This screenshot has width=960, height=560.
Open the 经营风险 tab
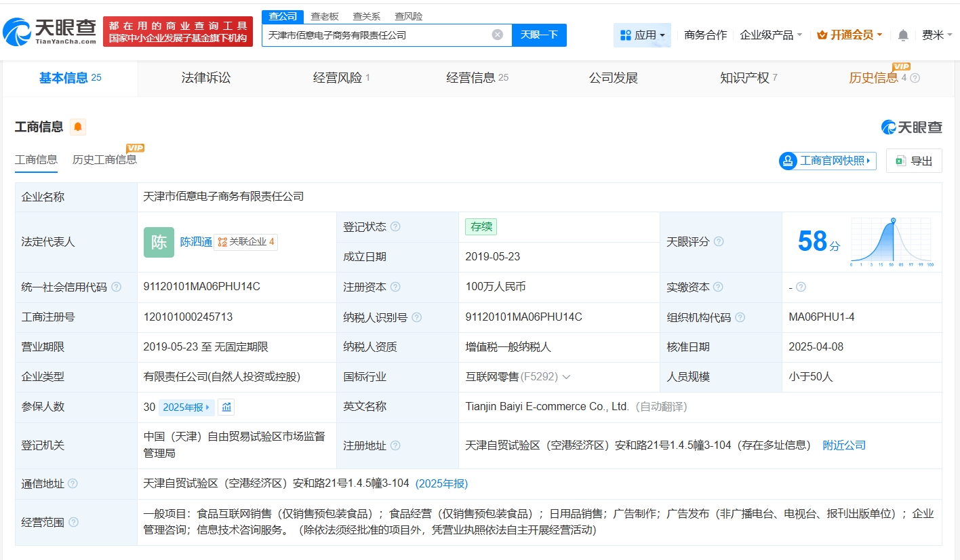click(342, 78)
